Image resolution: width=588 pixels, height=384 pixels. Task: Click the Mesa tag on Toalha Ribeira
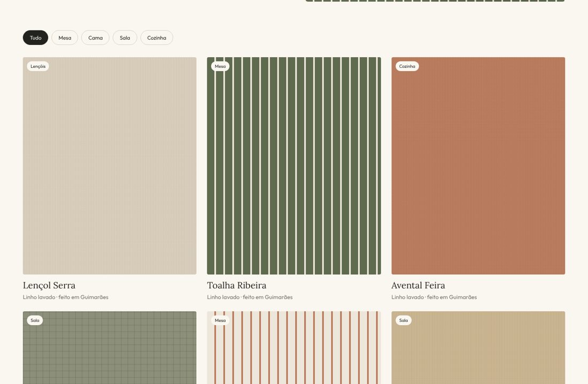[x=220, y=66]
